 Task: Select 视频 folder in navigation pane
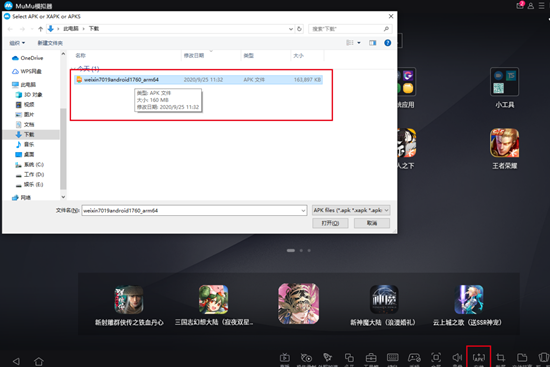point(25,105)
